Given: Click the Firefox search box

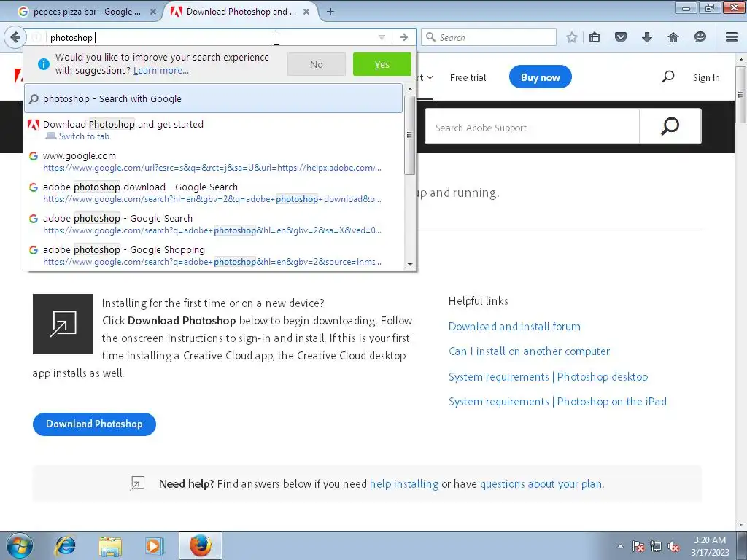Looking at the screenshot, I should click(489, 37).
